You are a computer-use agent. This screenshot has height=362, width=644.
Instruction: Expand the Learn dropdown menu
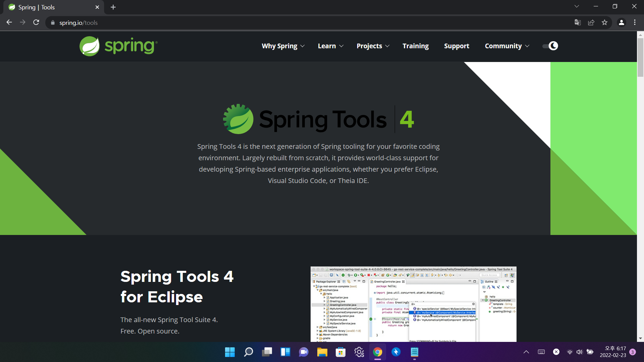330,46
